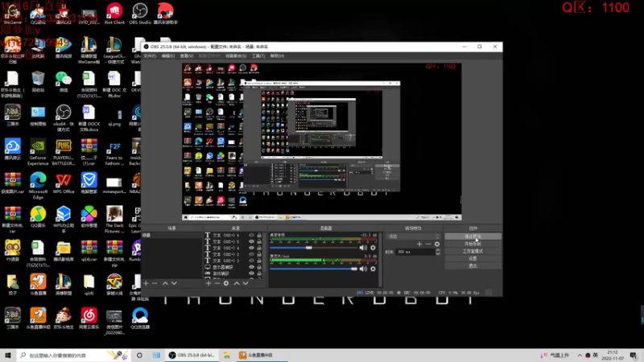Open the File menu in OBS
Screen dimensions: 644x362
[149, 56]
